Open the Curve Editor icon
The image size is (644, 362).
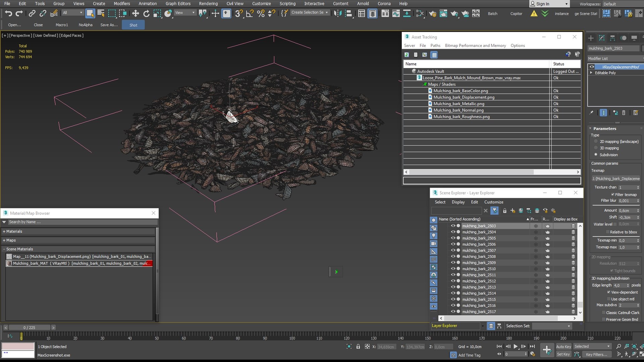point(396,13)
